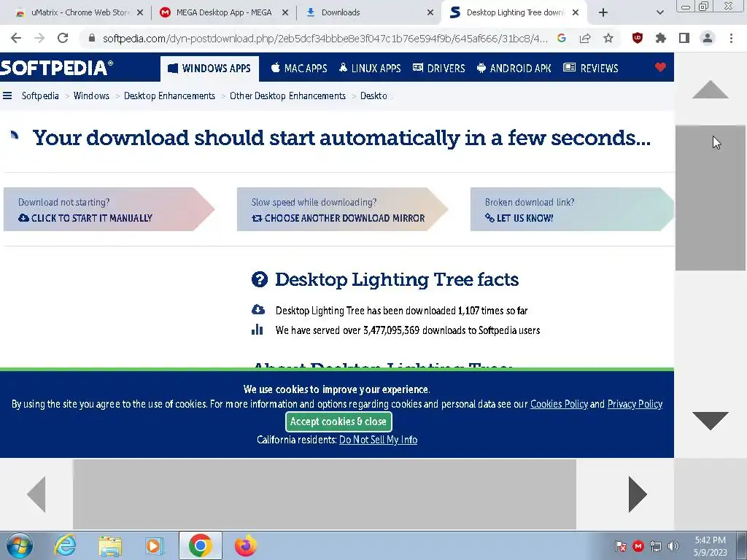Image resolution: width=747 pixels, height=560 pixels.
Task: Click the red heart icon in Softpedia header
Action: (x=660, y=68)
